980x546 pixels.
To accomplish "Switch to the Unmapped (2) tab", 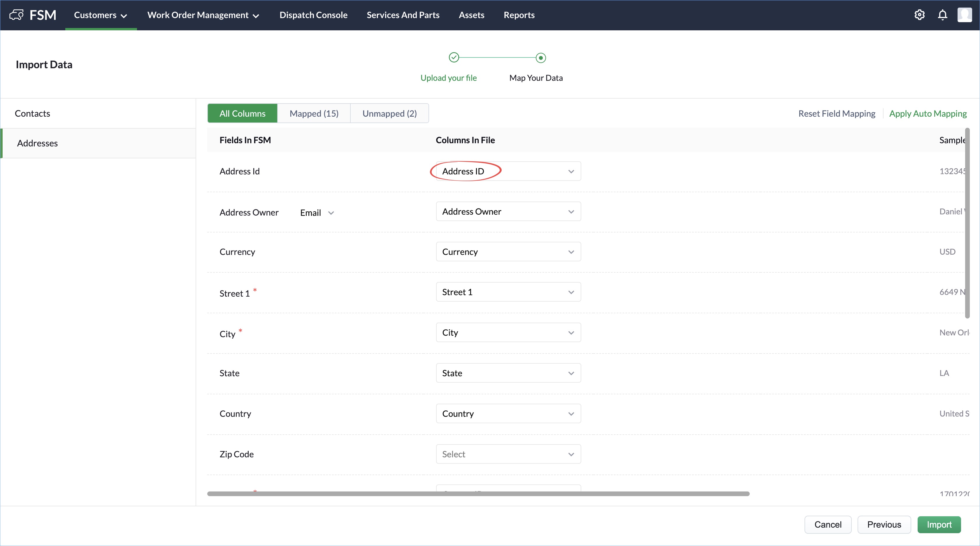I will [x=389, y=113].
